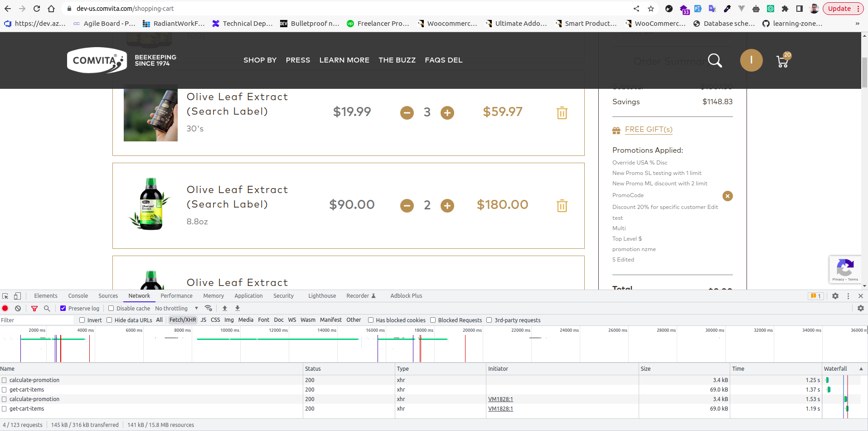The height and width of the screenshot is (431, 868).
Task: Enable Disable cache checkbox
Action: 111,308
